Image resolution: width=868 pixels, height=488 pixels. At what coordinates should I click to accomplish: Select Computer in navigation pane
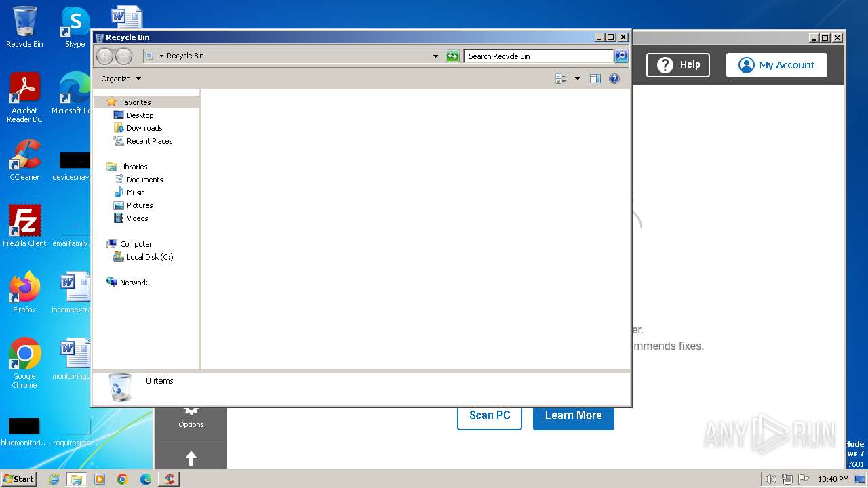[136, 244]
